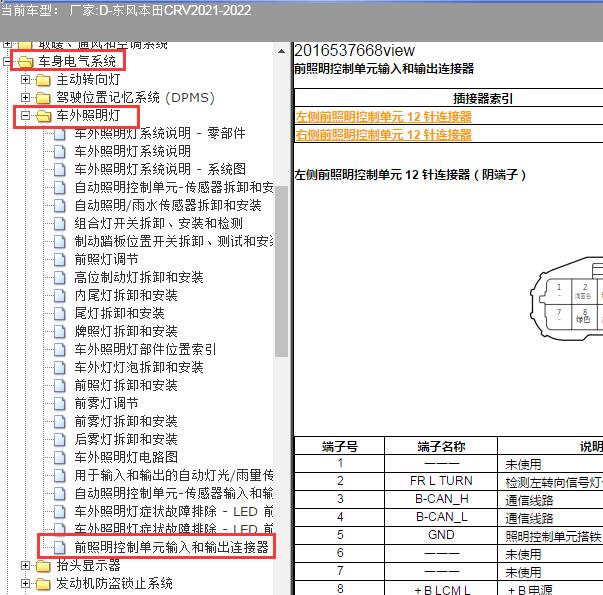Select the 发动机防盗锁止系统 tree label
The image size is (603, 595).
(x=114, y=583)
